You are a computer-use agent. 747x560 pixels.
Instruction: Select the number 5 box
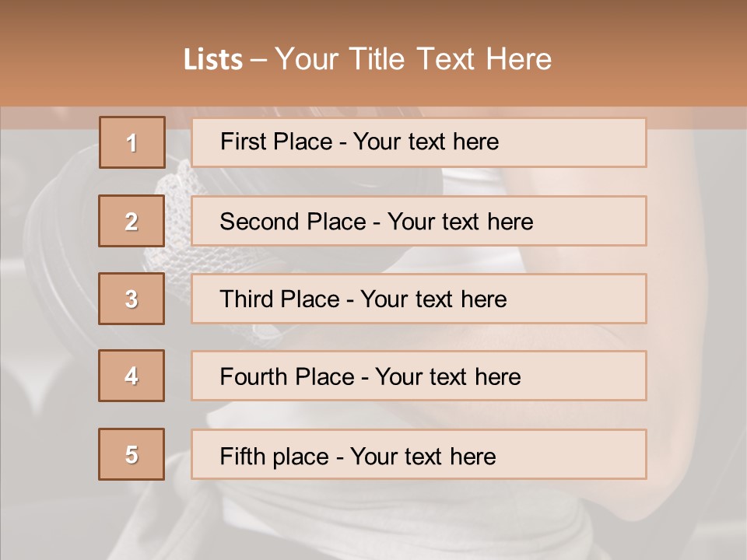pyautogui.click(x=132, y=454)
